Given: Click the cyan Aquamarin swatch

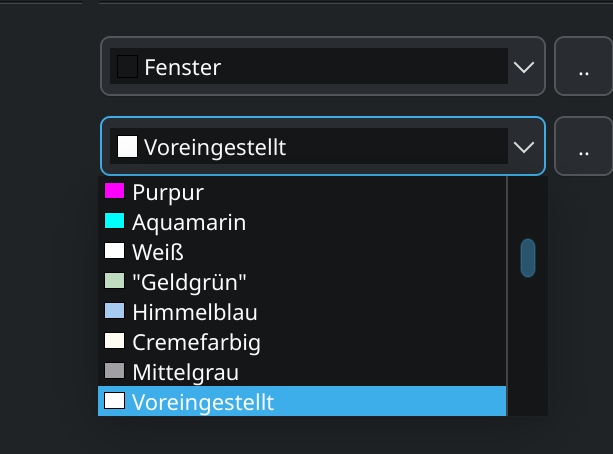Looking at the screenshot, I should click(x=114, y=220).
